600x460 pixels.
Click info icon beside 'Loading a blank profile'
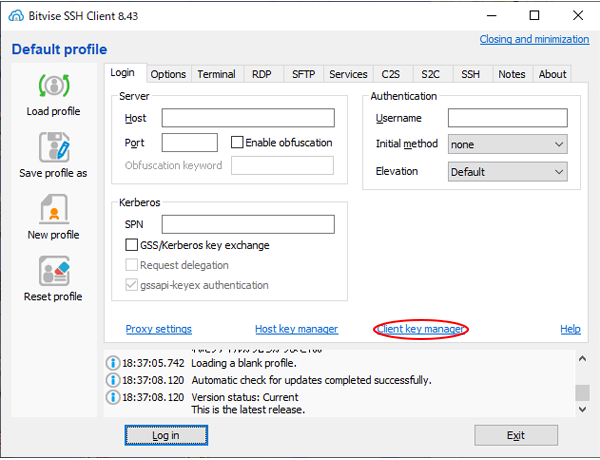tap(112, 363)
